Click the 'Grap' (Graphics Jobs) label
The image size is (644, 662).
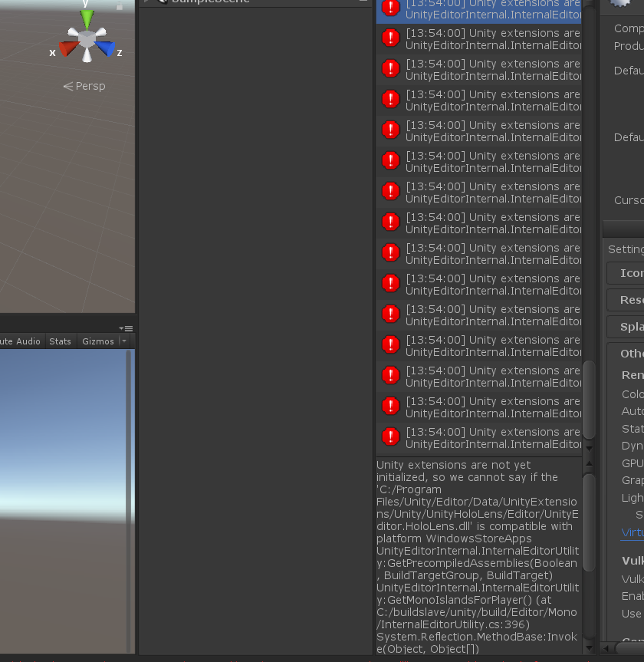[x=632, y=480]
